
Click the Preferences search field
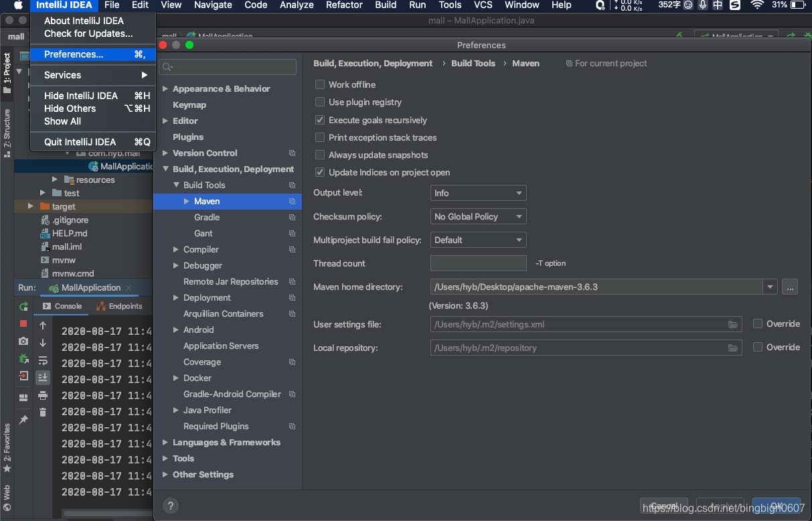pos(228,67)
